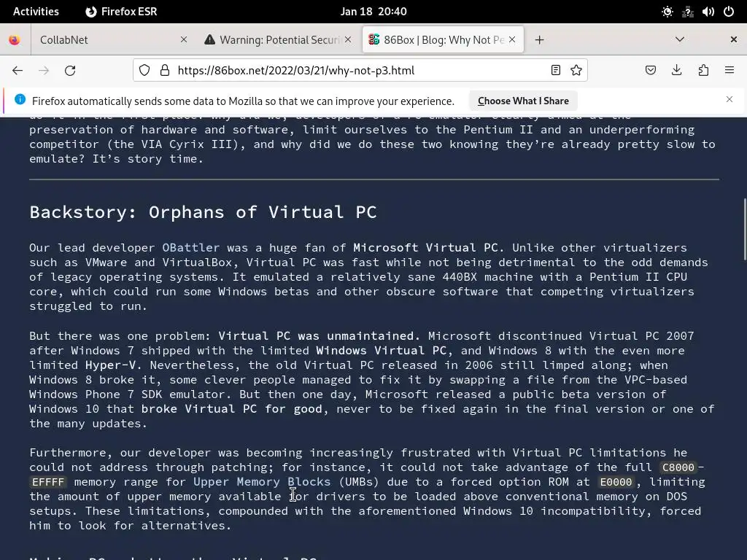Click the page vertical scrollbar thumb

tap(744, 230)
